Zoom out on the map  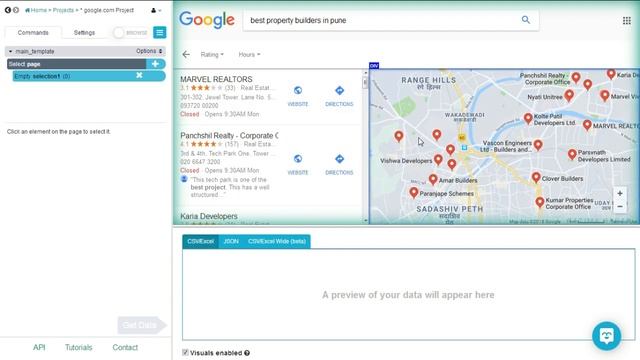point(620,207)
